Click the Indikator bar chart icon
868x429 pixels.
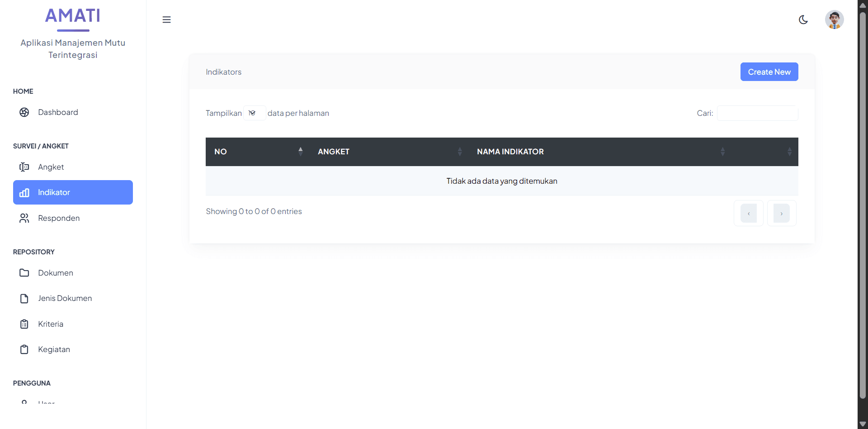(24, 193)
